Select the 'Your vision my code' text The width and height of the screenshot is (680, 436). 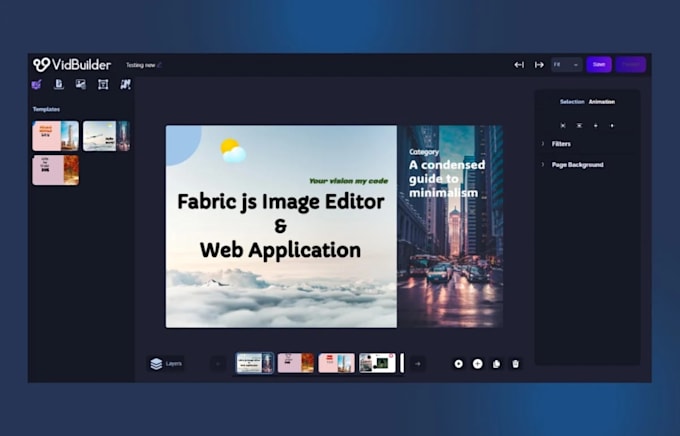click(348, 181)
